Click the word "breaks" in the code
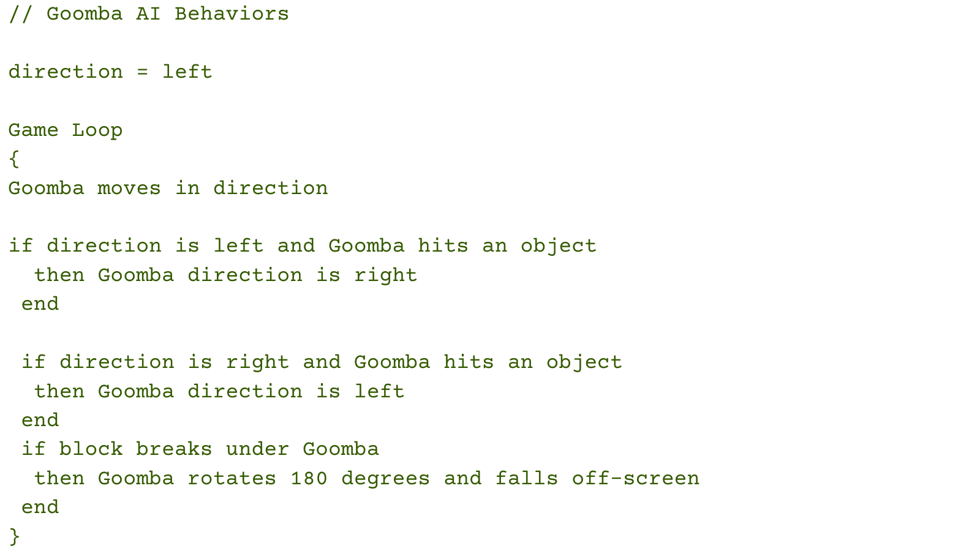 (x=174, y=449)
